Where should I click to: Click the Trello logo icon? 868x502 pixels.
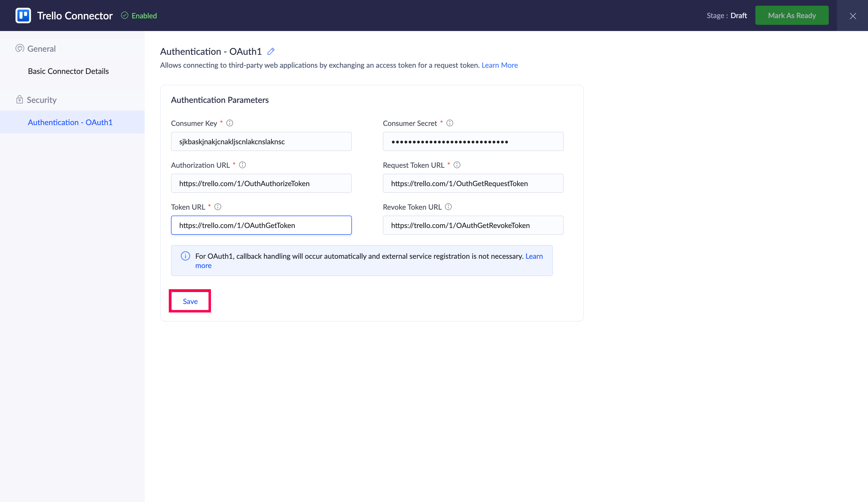tap(23, 16)
